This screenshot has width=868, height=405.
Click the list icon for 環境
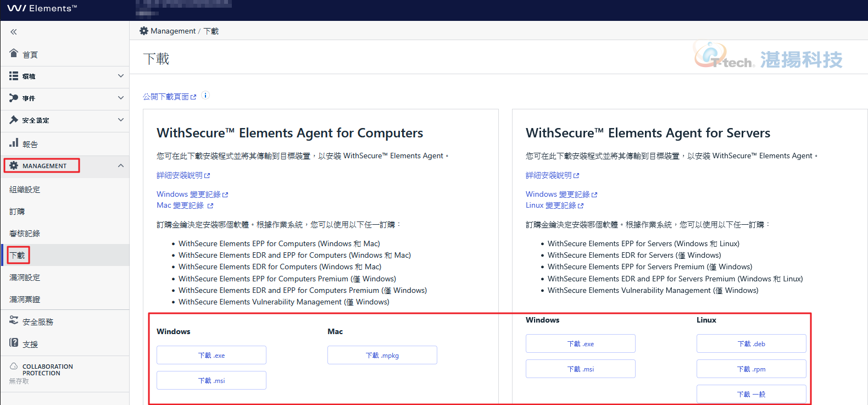pyautogui.click(x=14, y=76)
